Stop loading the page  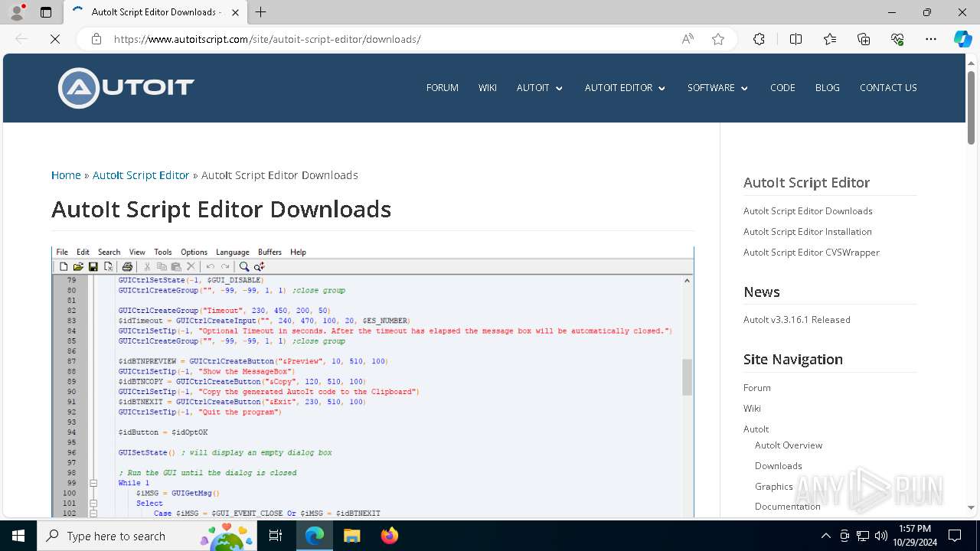click(55, 39)
